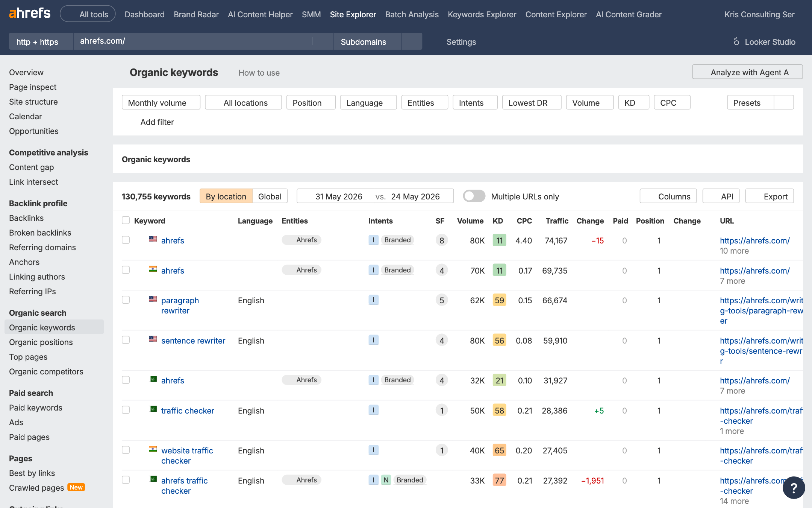
Task: Click the India flag by website traffic checker
Action: [153, 449]
